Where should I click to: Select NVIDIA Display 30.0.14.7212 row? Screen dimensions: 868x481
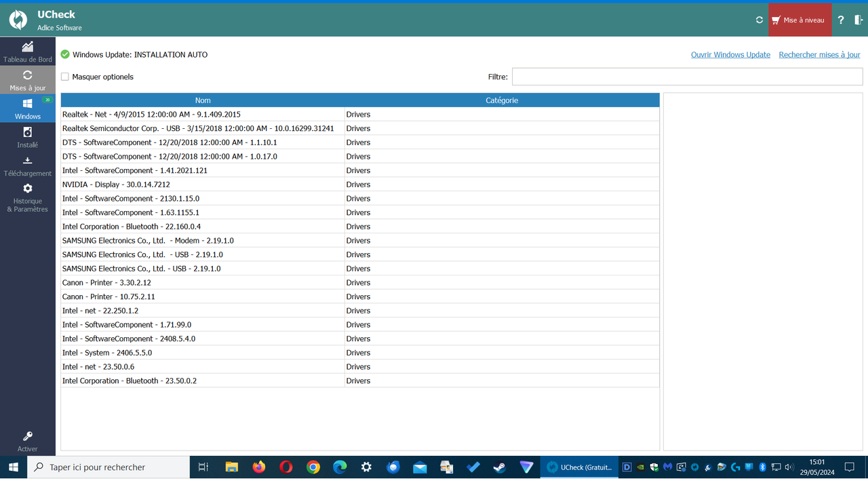360,185
